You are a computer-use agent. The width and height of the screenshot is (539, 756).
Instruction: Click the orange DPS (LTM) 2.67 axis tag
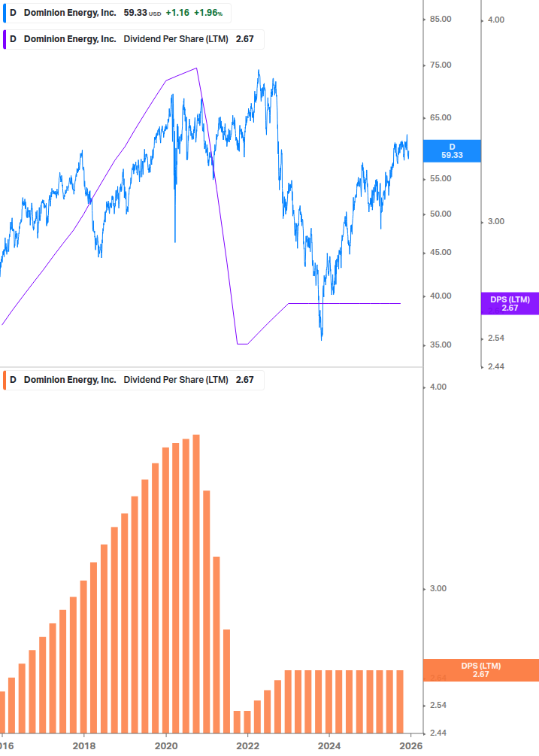tap(480, 670)
